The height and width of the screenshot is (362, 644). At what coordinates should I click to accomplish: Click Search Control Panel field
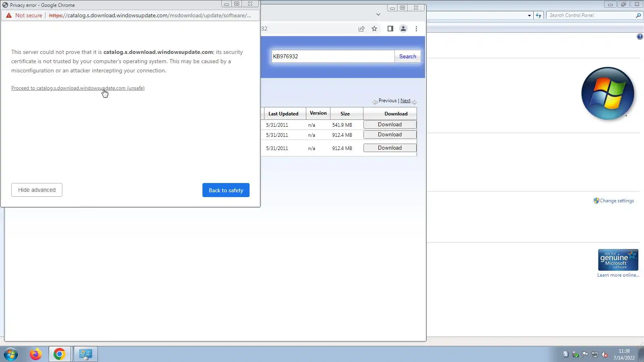point(590,15)
